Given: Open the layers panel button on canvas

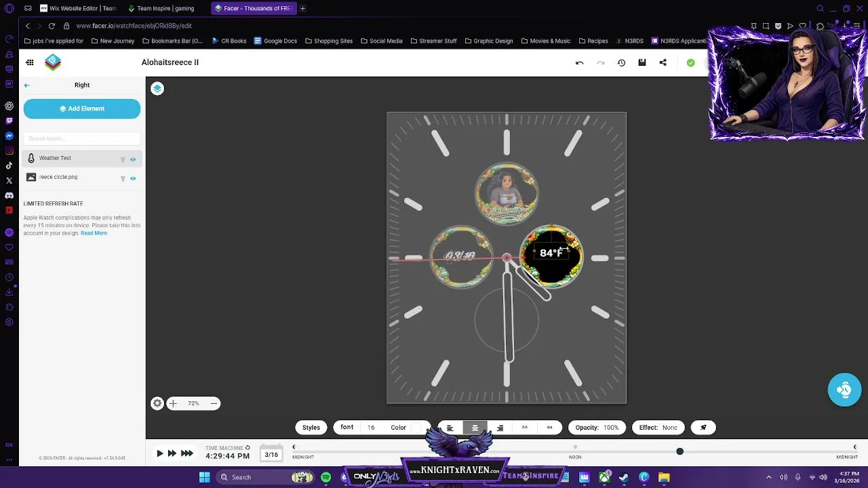Looking at the screenshot, I should 157,89.
